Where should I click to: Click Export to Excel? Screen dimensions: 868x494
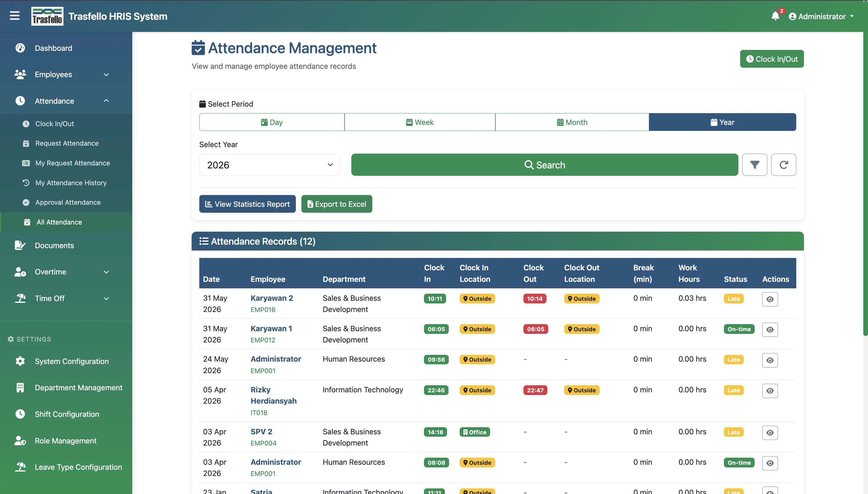(337, 204)
